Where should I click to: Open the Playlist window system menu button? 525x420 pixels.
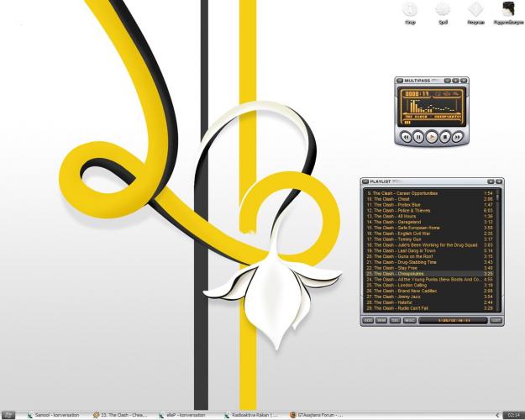click(365, 181)
